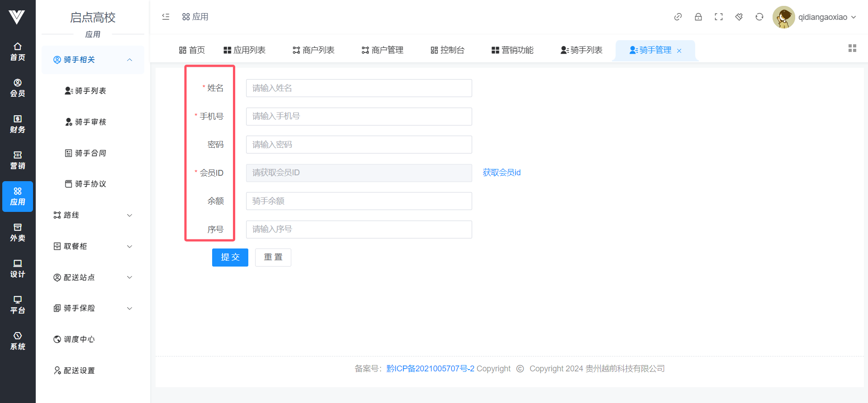Screen dimensions: 868x403
Task: Open the qidiangaoxiao user dropdown
Action: [x=815, y=17]
